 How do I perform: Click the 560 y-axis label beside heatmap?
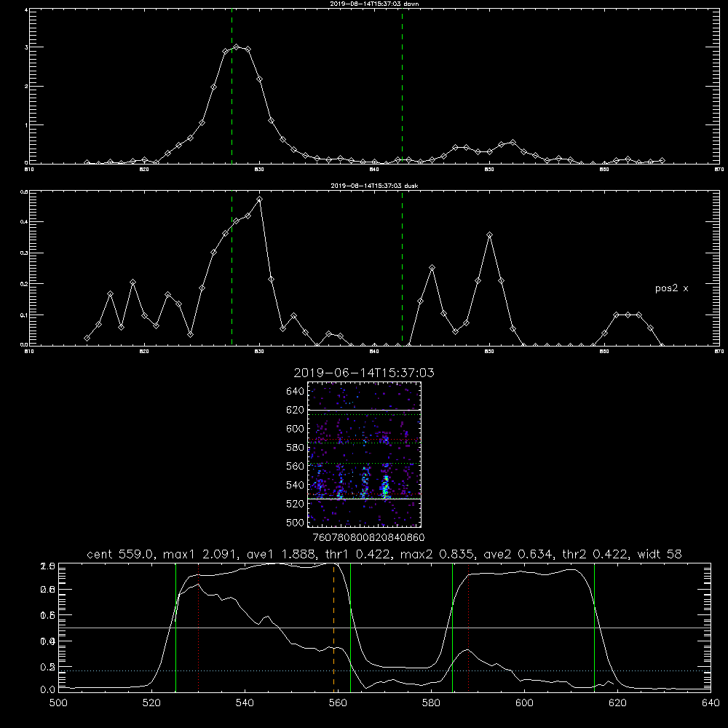tap(296, 466)
